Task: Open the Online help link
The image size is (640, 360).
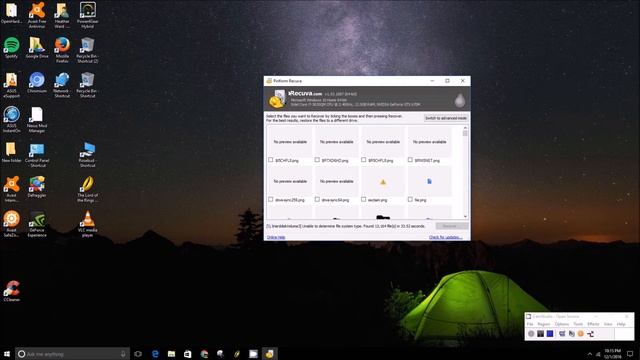Action: point(276,237)
